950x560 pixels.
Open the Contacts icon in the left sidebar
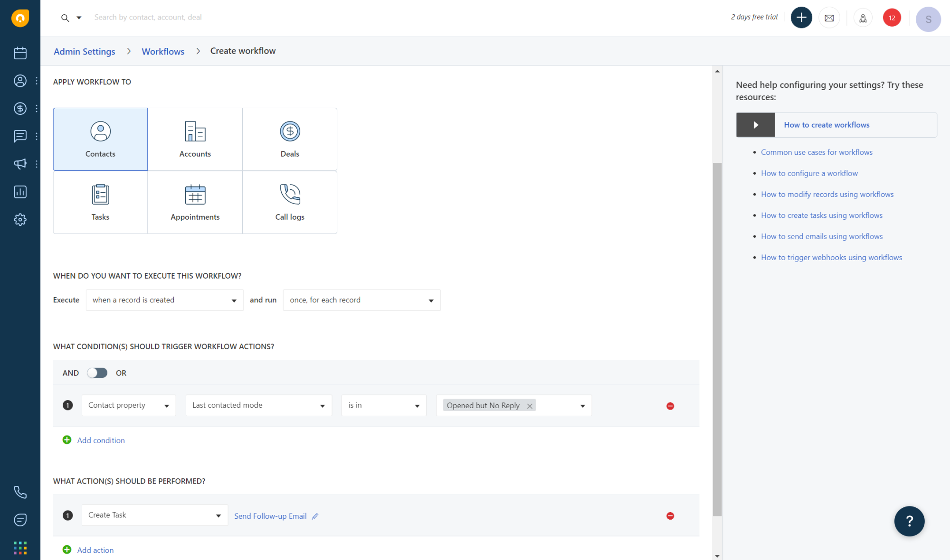click(x=20, y=81)
